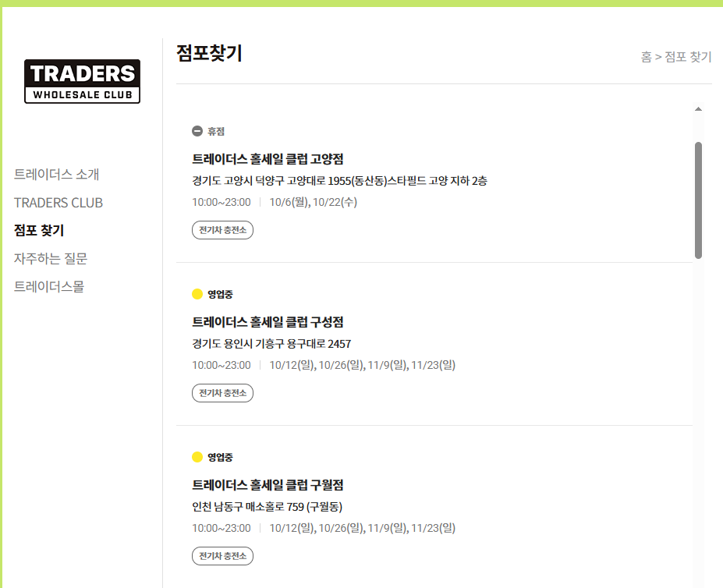Click the 점포찾기 page heading
Image resolution: width=723 pixels, height=588 pixels.
point(209,53)
